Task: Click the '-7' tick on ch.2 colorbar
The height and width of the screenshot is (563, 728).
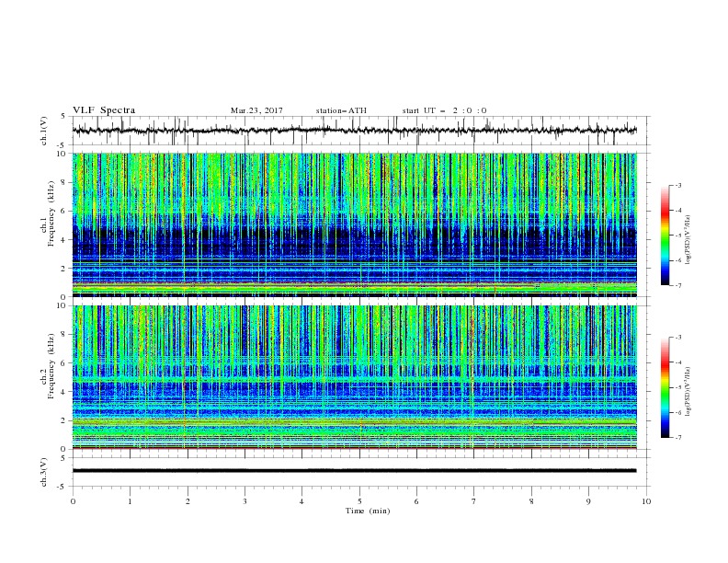Action: [677, 437]
